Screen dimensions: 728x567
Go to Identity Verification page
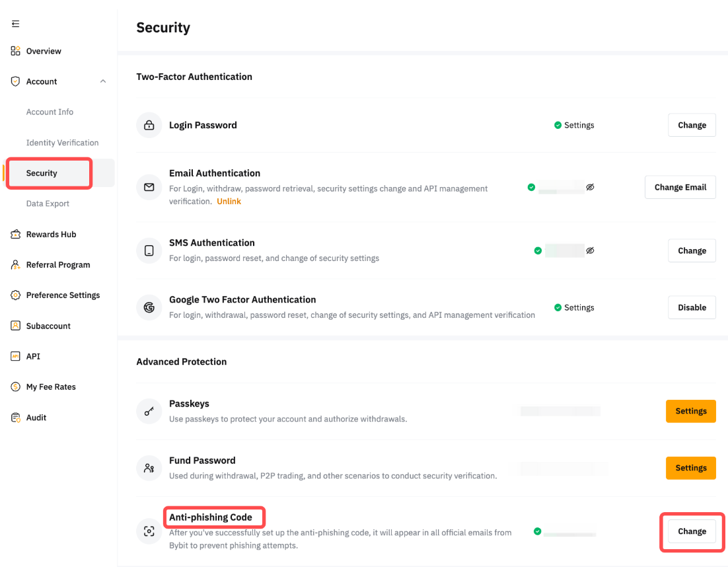click(x=62, y=143)
